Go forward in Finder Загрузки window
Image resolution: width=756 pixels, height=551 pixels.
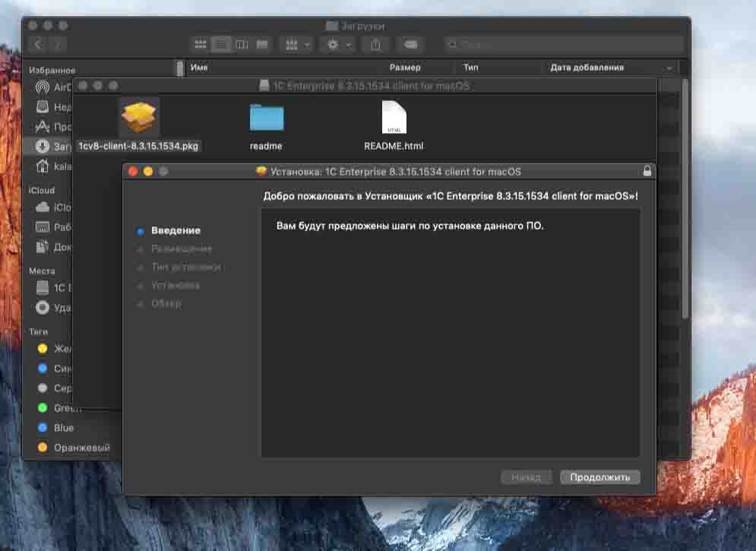point(58,45)
